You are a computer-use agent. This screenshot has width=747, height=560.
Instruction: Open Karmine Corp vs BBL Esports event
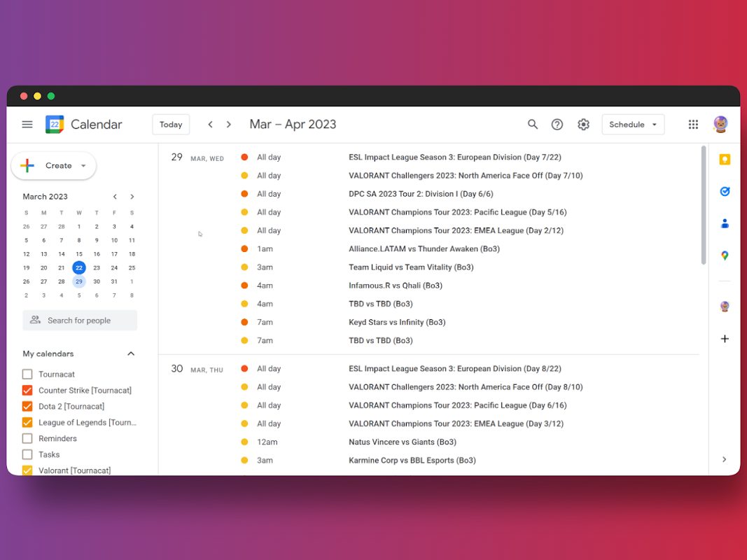412,461
